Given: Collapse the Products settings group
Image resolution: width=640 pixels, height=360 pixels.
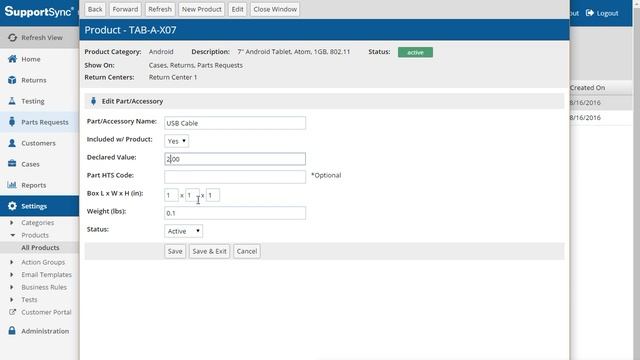Looking at the screenshot, I should point(12,235).
